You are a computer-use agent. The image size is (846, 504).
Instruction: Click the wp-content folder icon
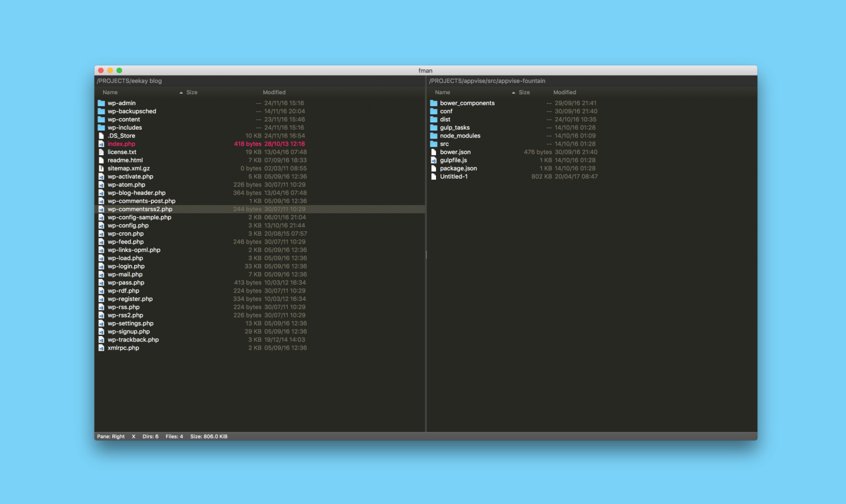pos(102,120)
